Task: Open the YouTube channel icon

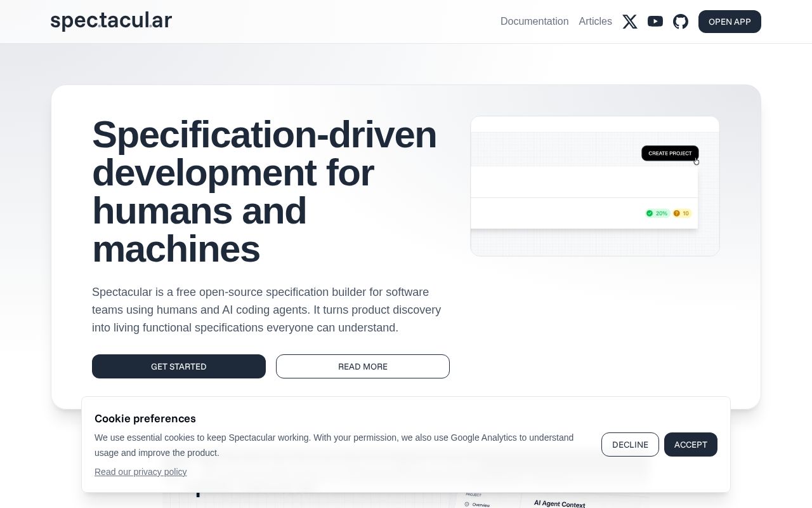Action: tap(655, 22)
